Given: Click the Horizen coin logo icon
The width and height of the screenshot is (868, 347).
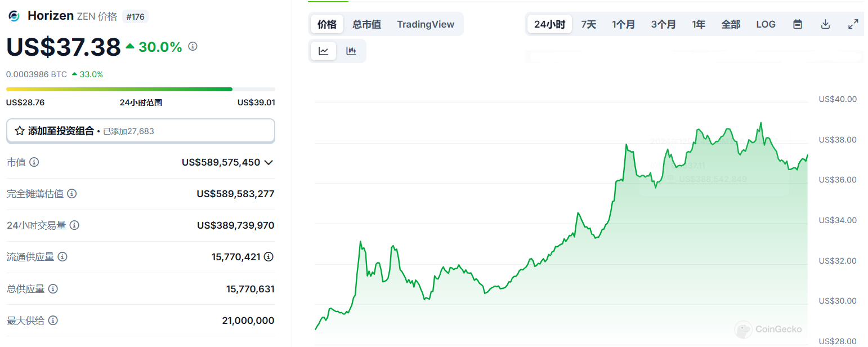Looking at the screenshot, I should click(x=14, y=16).
